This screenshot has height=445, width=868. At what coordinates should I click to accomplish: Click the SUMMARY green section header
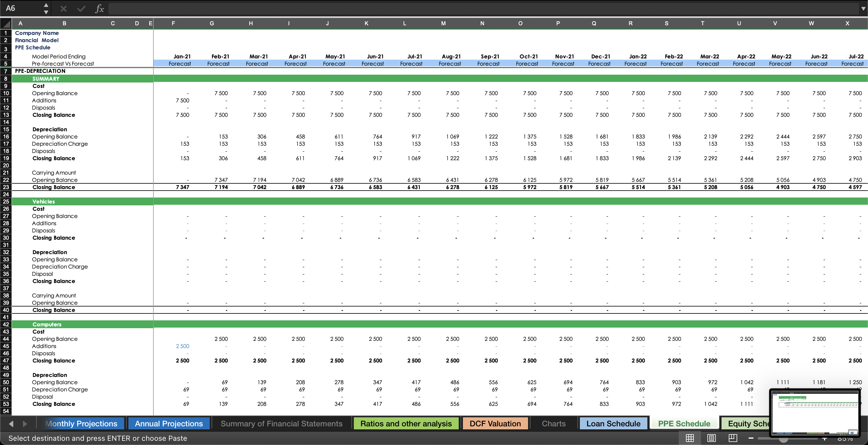click(46, 79)
